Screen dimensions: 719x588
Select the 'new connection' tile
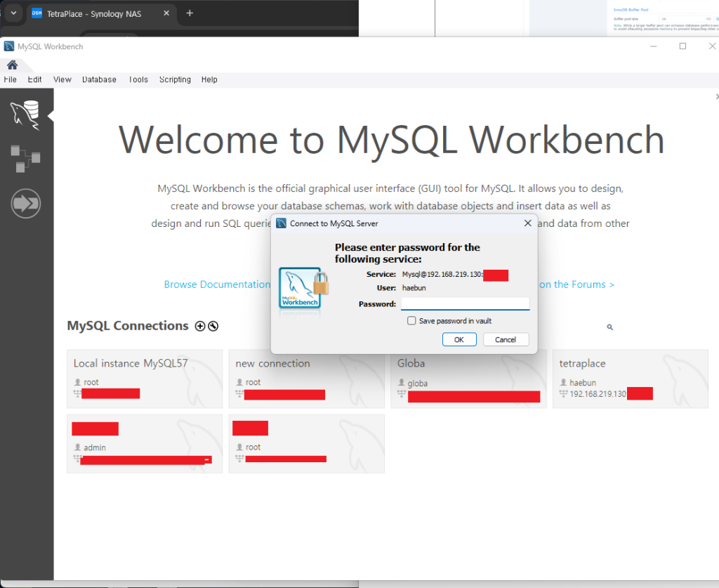point(306,379)
